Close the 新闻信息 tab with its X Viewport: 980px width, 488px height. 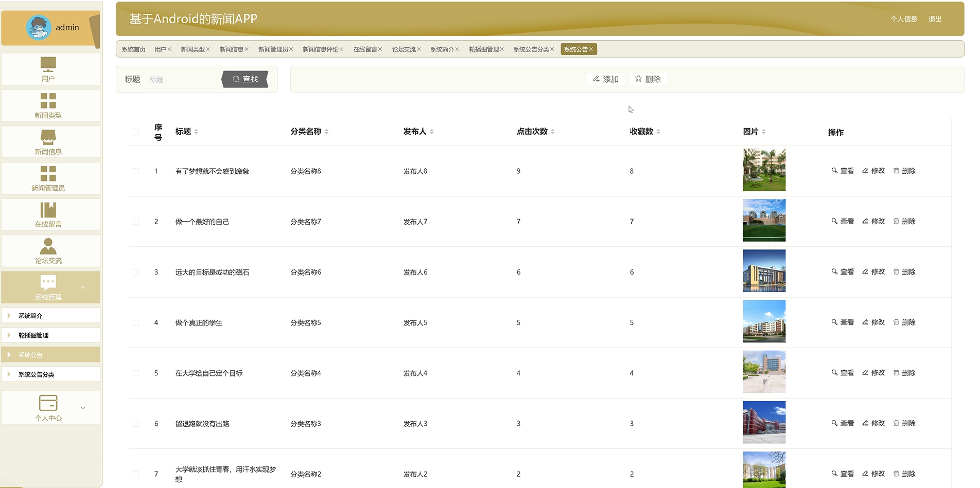pyautogui.click(x=247, y=49)
